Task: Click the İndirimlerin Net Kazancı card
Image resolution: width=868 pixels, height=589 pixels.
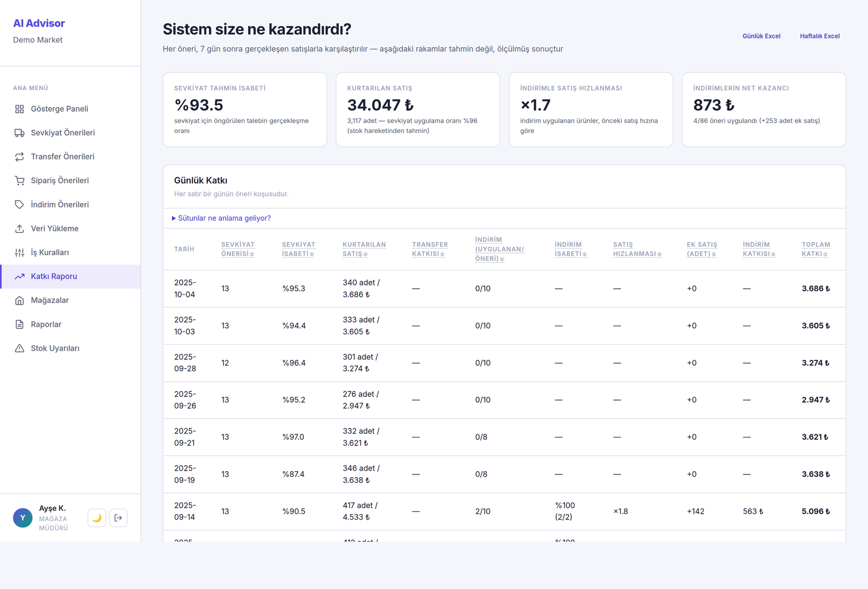Action: click(764, 110)
